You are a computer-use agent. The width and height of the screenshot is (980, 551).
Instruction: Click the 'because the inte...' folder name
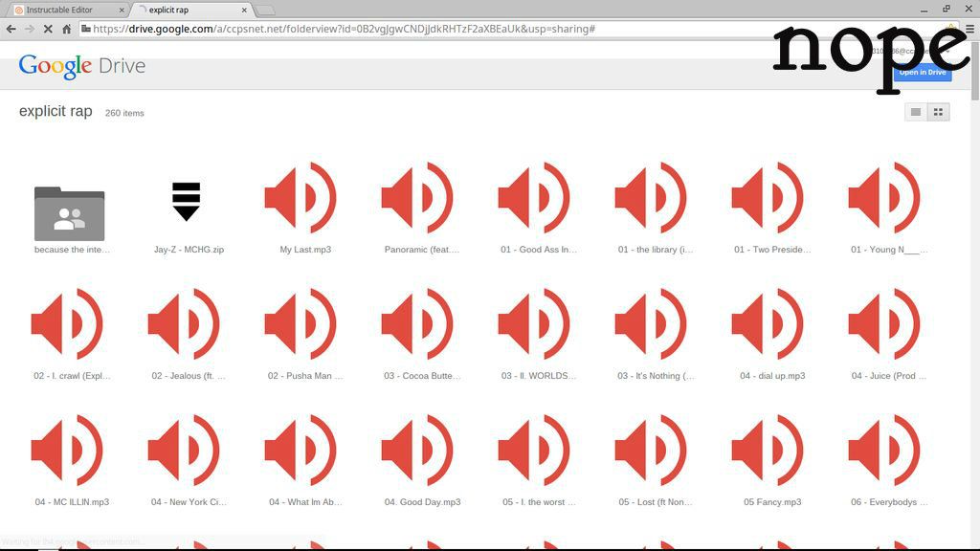pyautogui.click(x=72, y=250)
